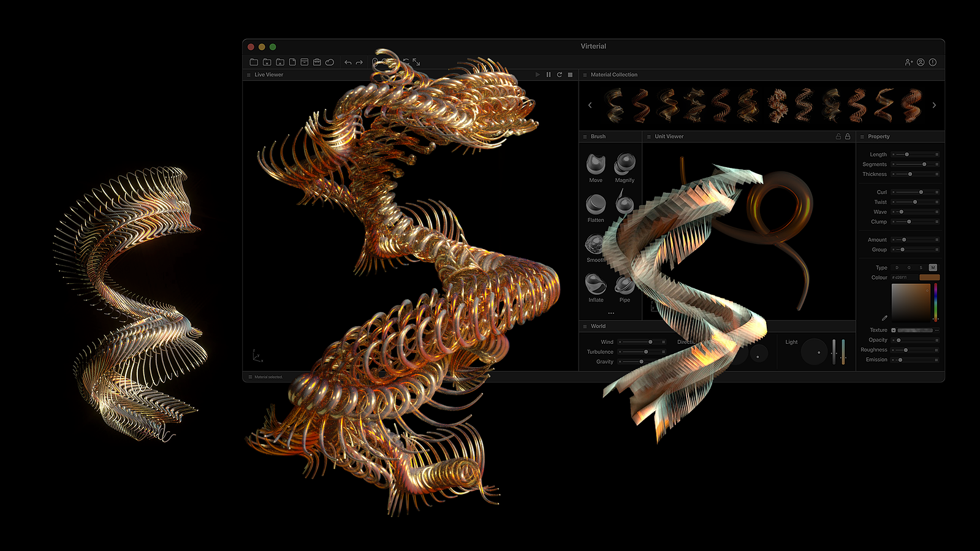Click the import folder icon with down arrow
Screen dimensions: 980x551
click(267, 62)
